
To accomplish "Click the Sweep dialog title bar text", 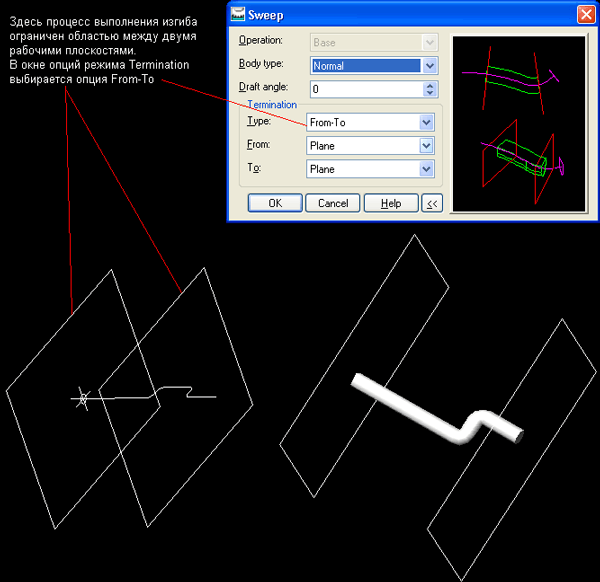I will coord(271,15).
